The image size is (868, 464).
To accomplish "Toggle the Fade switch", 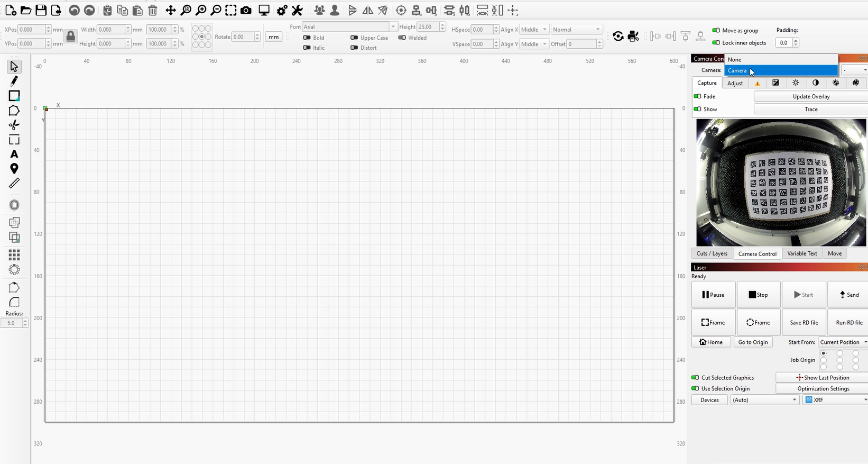I will 697,96.
